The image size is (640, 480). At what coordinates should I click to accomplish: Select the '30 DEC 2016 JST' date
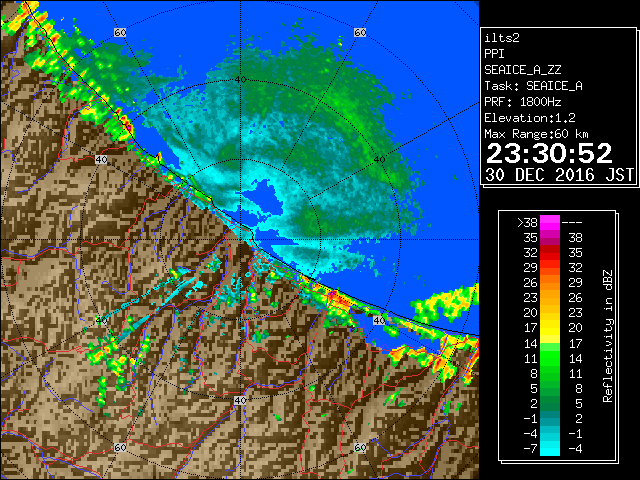(x=559, y=175)
